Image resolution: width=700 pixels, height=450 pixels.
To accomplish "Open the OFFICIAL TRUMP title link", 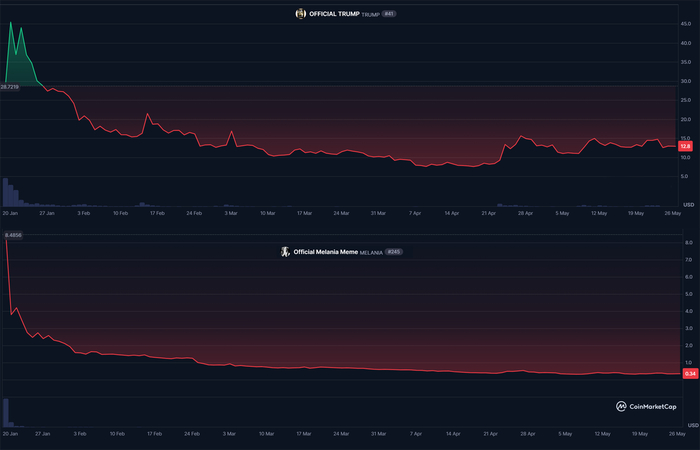I will point(333,13).
